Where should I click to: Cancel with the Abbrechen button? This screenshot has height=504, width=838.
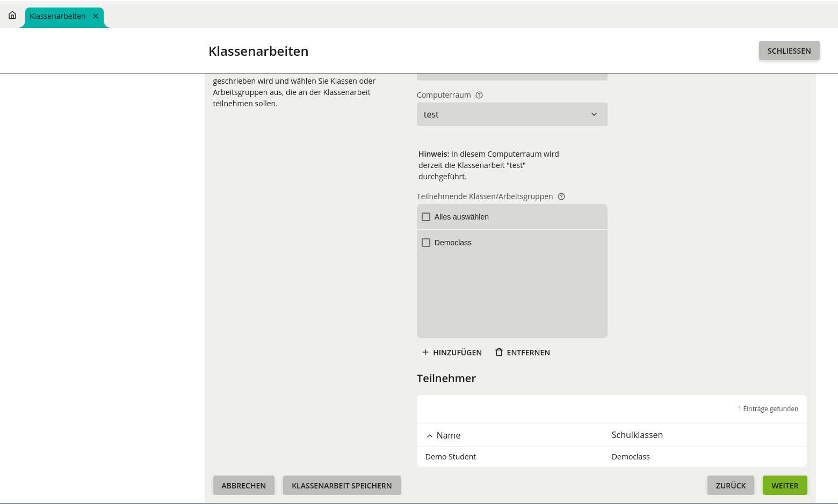click(243, 485)
